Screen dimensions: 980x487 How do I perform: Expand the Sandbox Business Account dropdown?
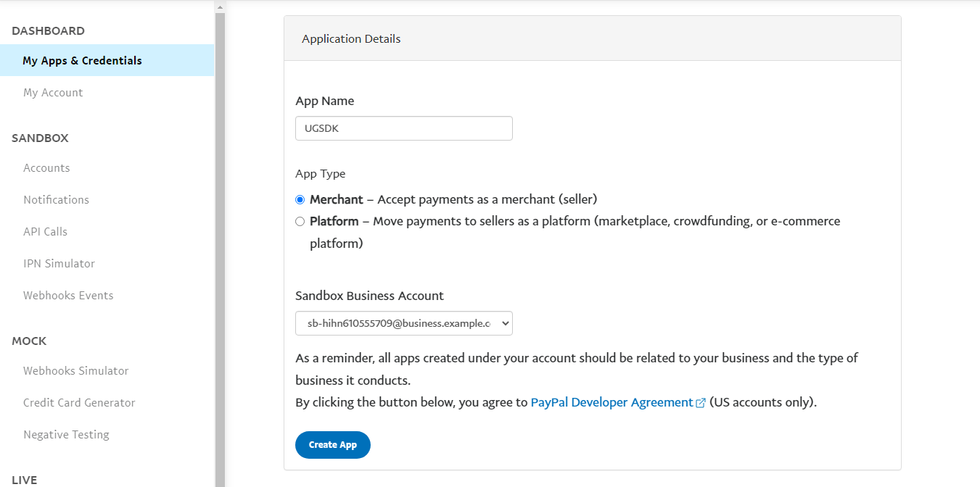403,323
